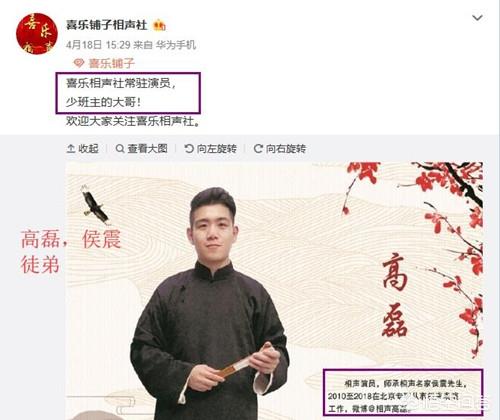Open 查看大图 to view large image

pyautogui.click(x=141, y=149)
